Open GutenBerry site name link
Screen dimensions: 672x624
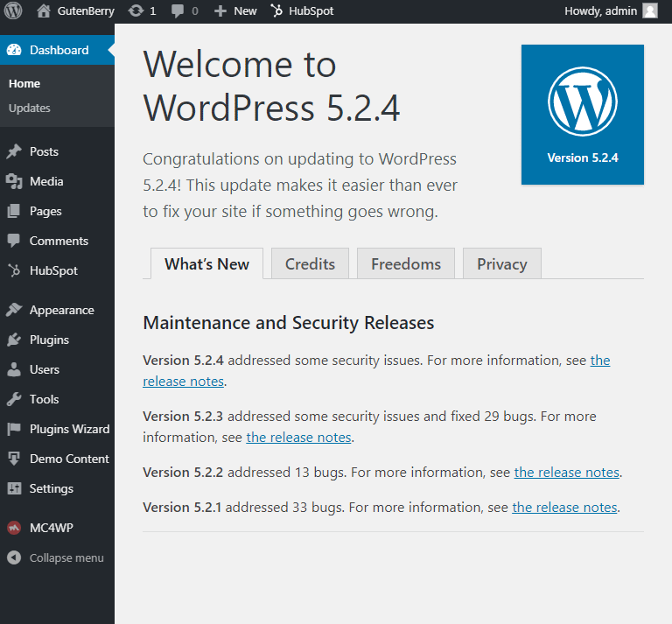click(x=86, y=11)
